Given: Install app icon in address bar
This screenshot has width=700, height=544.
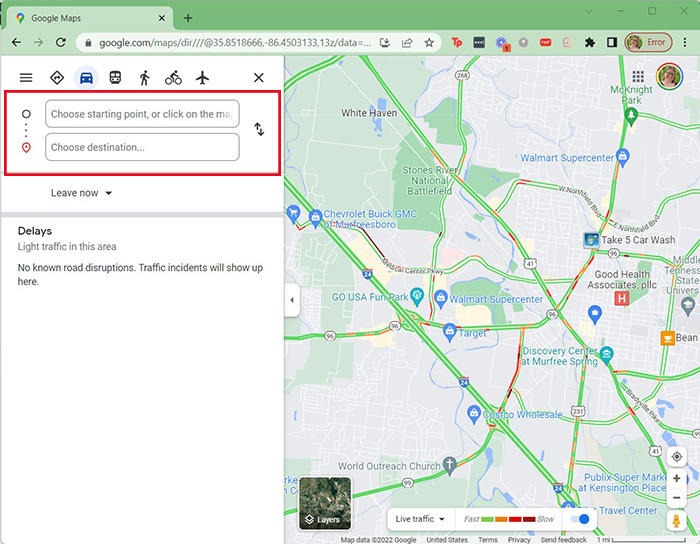Looking at the screenshot, I should point(384,42).
